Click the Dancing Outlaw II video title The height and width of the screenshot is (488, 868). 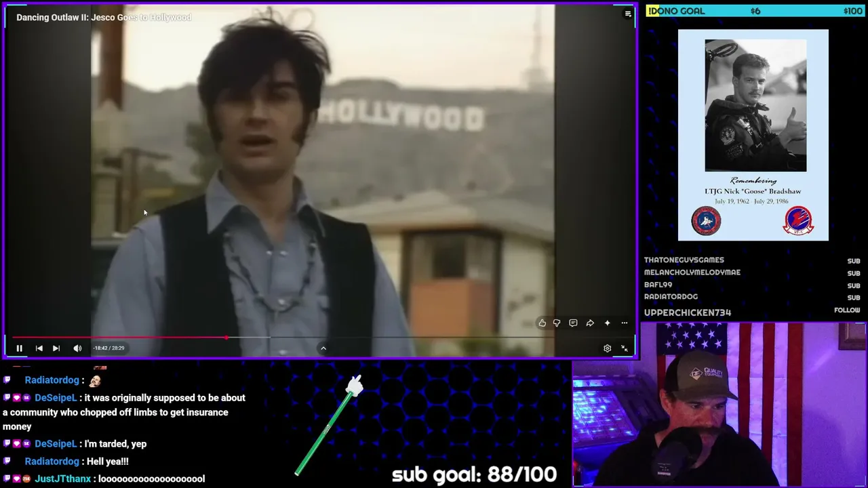[x=104, y=17]
